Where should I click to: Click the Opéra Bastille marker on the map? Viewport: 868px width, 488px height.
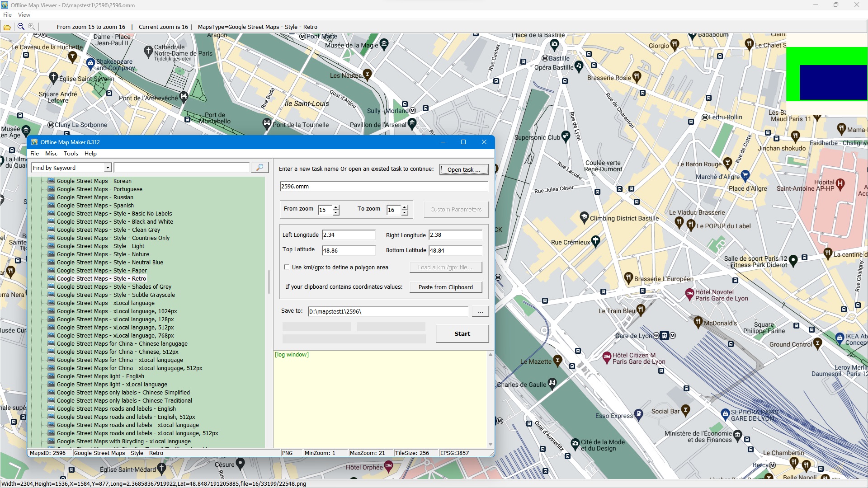(579, 66)
